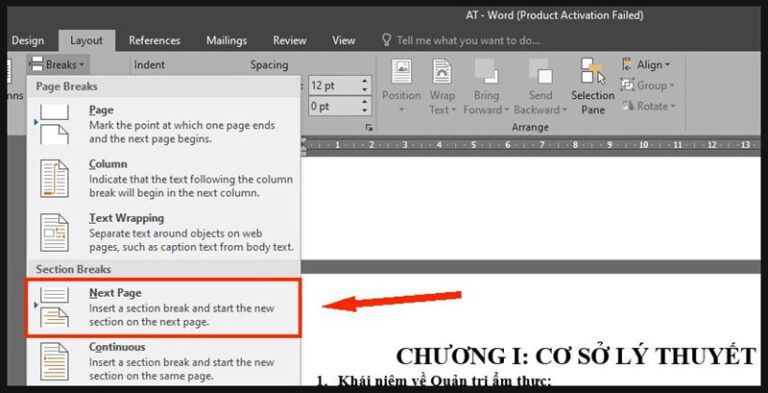The image size is (768, 393).
Task: Open the Selection Pane
Action: 593,87
